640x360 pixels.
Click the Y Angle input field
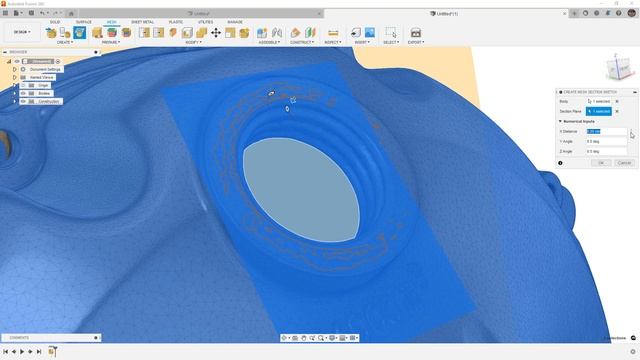(x=607, y=141)
